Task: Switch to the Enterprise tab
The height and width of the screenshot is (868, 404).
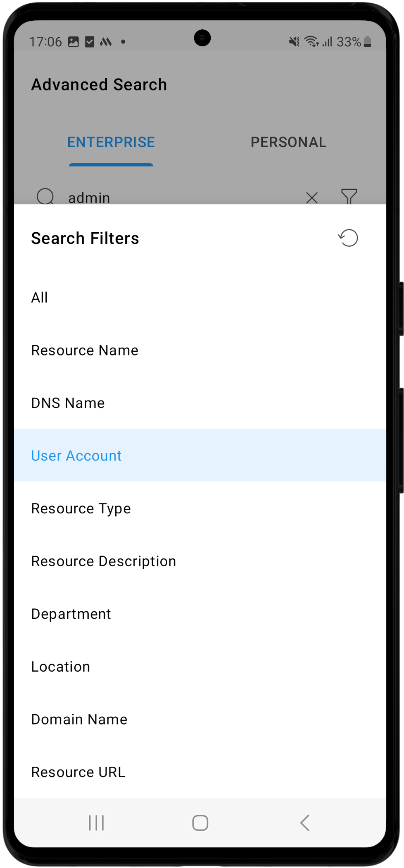Action: pyautogui.click(x=111, y=142)
